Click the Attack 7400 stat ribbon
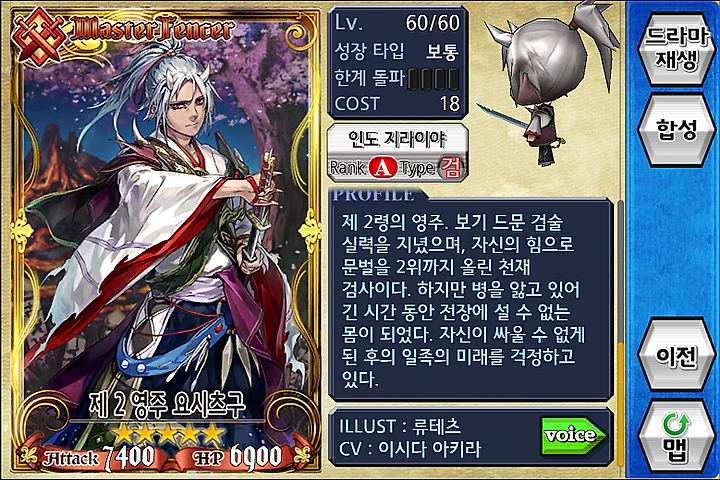This screenshot has height=480, width=720. 98,457
